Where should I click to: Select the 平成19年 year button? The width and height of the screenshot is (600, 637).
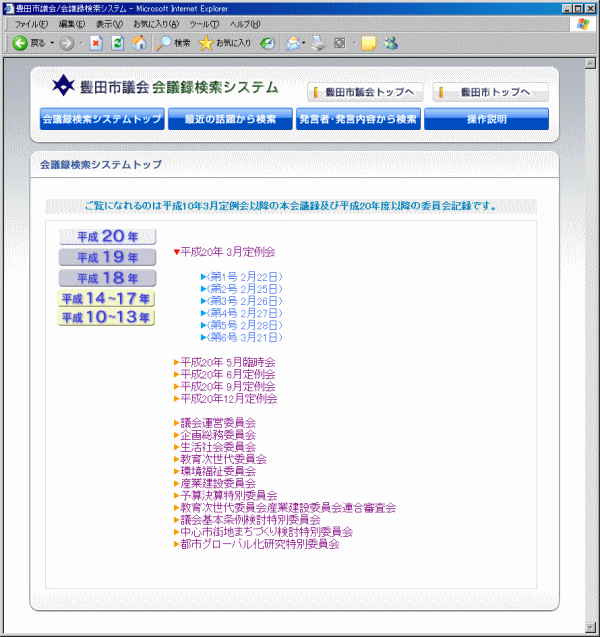tap(108, 257)
